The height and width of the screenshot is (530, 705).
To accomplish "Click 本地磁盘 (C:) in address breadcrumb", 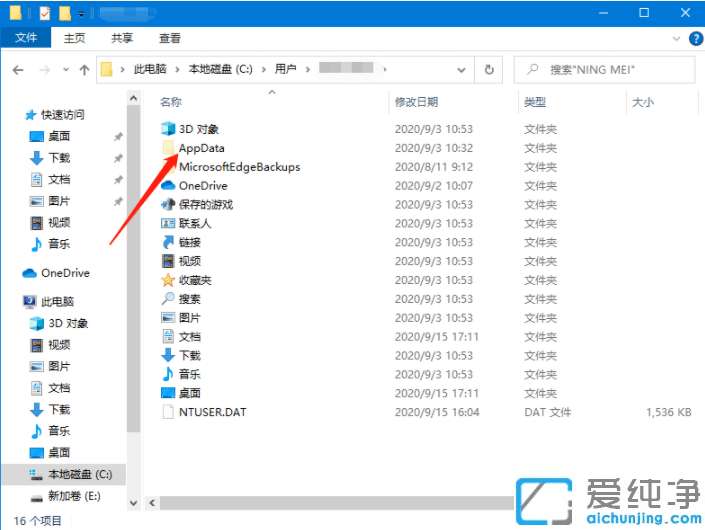I will (x=220, y=69).
